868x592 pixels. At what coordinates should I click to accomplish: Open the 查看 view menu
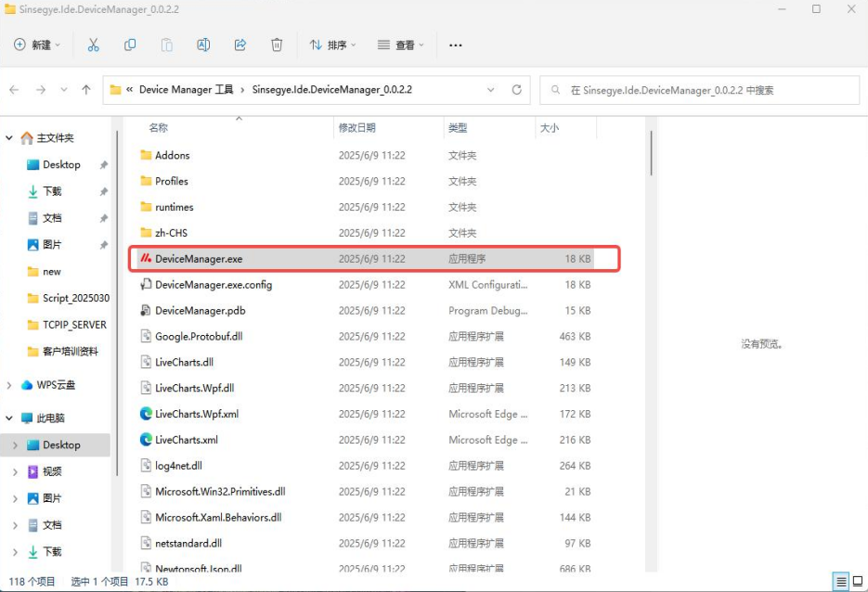(400, 45)
